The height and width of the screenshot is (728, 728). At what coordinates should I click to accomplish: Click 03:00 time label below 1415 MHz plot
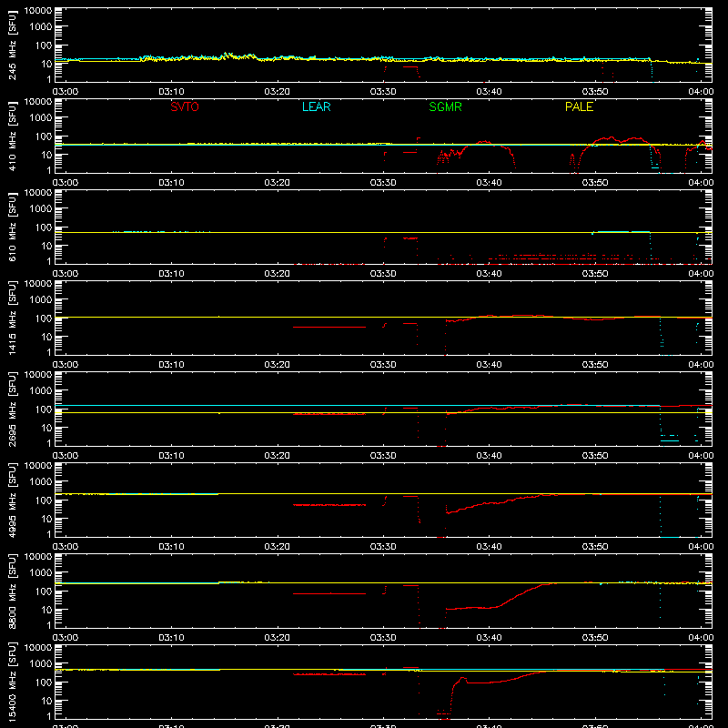pyautogui.click(x=66, y=365)
